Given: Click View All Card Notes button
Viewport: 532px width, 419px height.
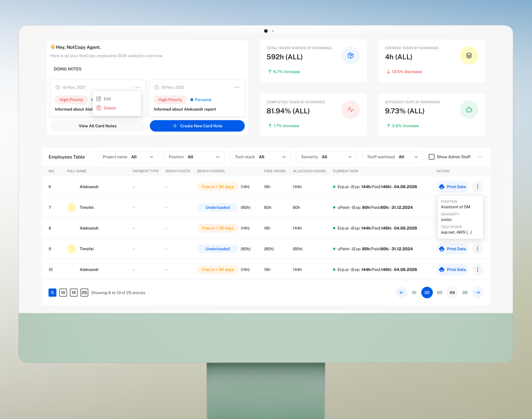Looking at the screenshot, I should point(98,126).
